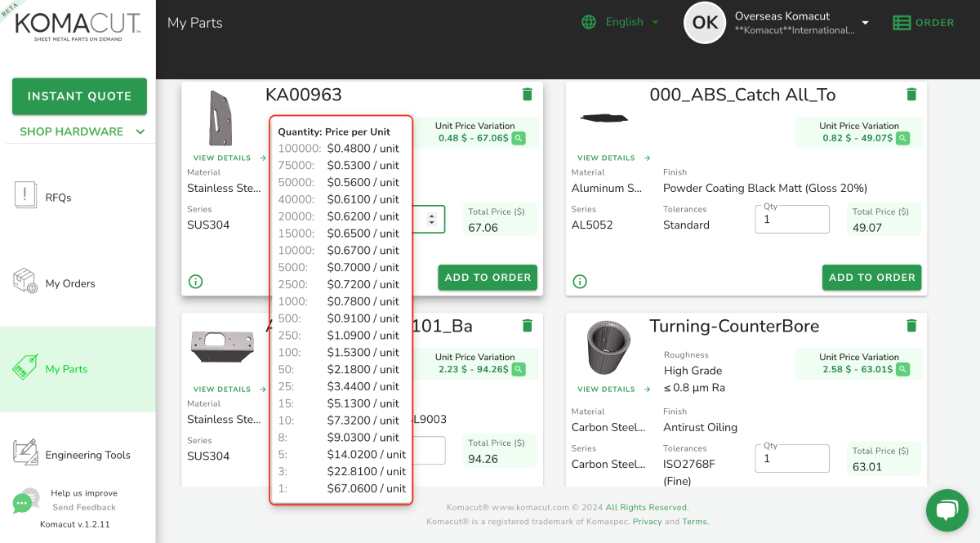Open price variation magnifier for Turning-CounterBore

pos(902,369)
